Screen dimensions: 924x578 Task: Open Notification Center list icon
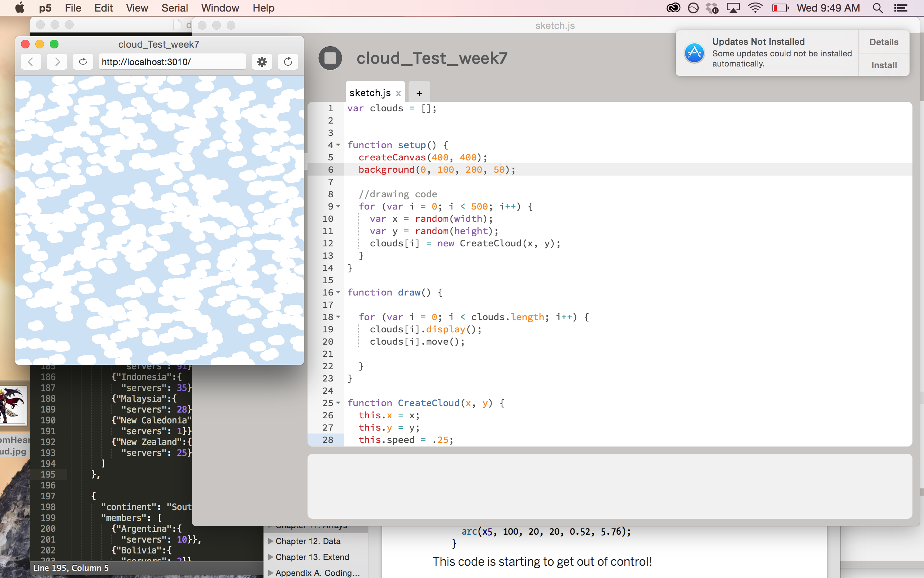901,8
